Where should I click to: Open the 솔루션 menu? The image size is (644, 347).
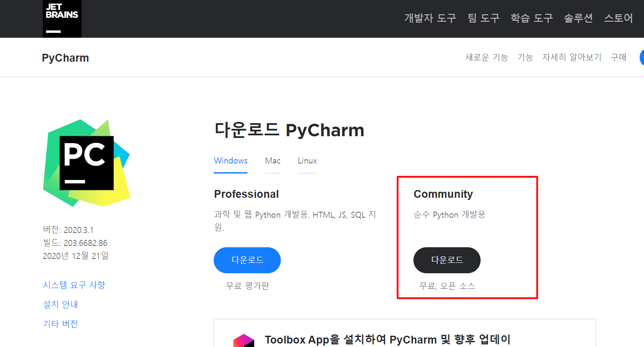pos(578,18)
